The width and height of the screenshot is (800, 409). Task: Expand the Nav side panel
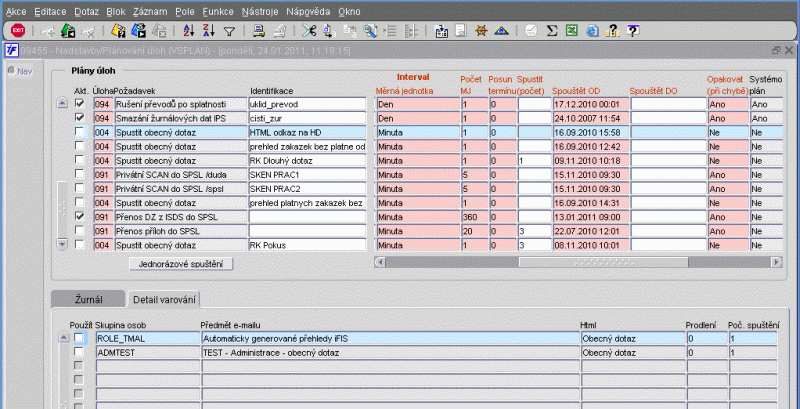pyautogui.click(x=20, y=71)
